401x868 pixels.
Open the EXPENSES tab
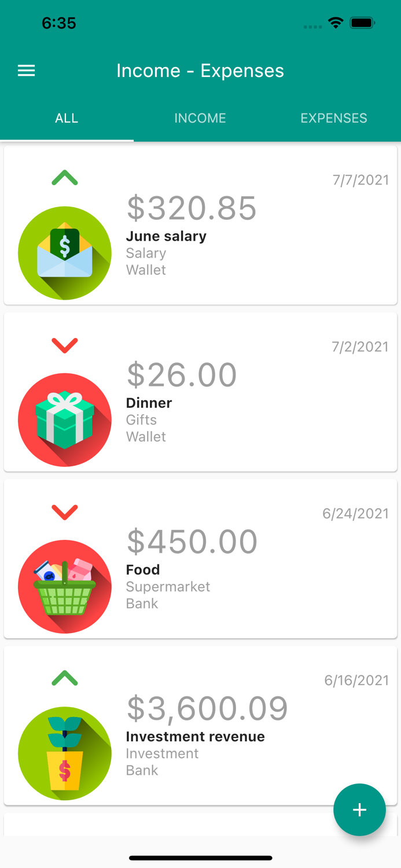coord(334,118)
